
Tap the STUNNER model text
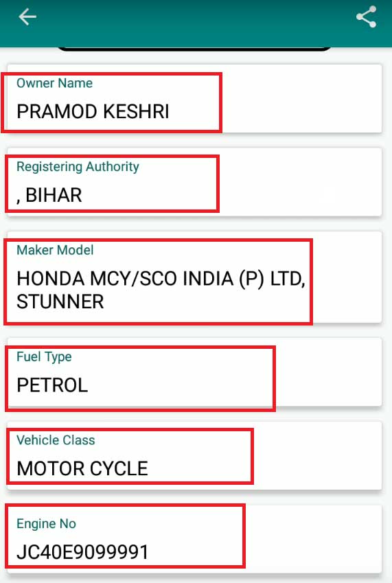coord(60,301)
